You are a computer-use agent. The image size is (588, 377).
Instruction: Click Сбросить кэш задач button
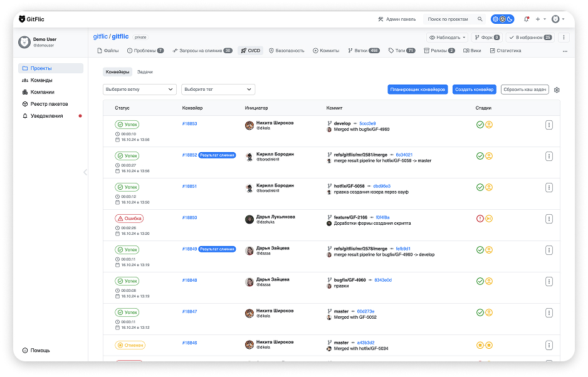tap(525, 90)
